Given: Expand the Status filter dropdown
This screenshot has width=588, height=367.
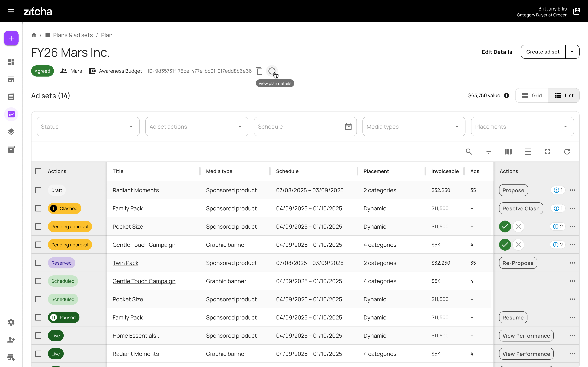Looking at the screenshot, I should [x=88, y=127].
